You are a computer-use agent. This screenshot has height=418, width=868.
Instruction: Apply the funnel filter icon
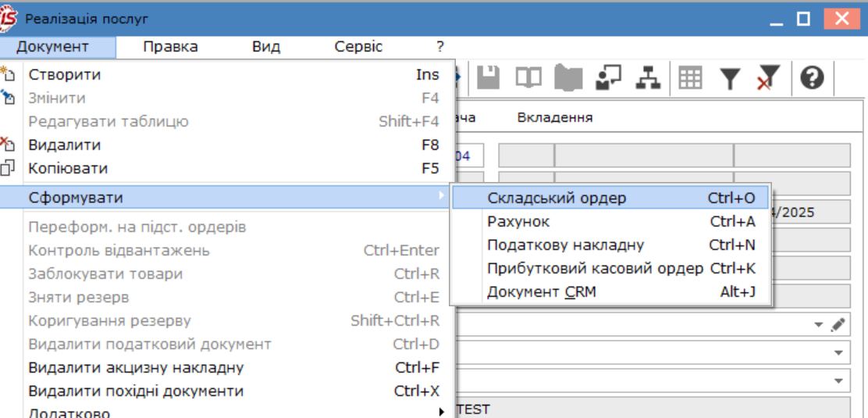[730, 78]
